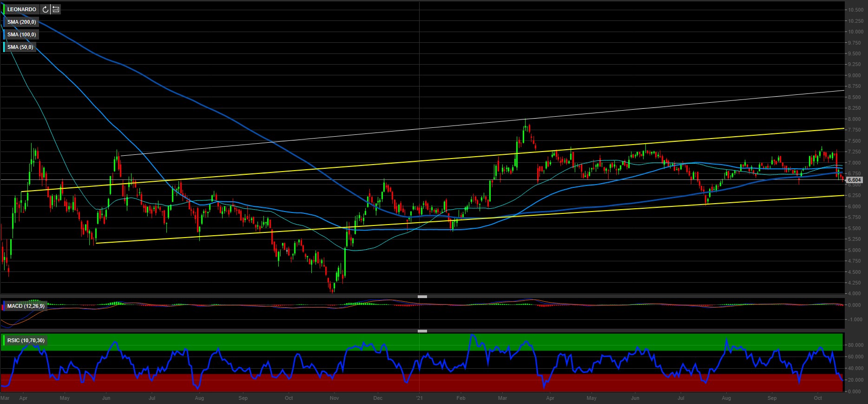Click the Nov label on the time axis

coord(334,398)
